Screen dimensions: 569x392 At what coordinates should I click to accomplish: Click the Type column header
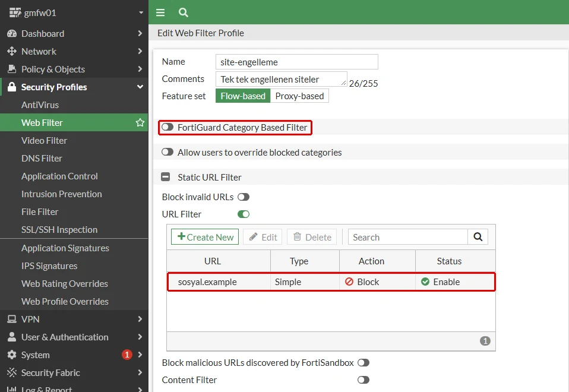[305, 261]
